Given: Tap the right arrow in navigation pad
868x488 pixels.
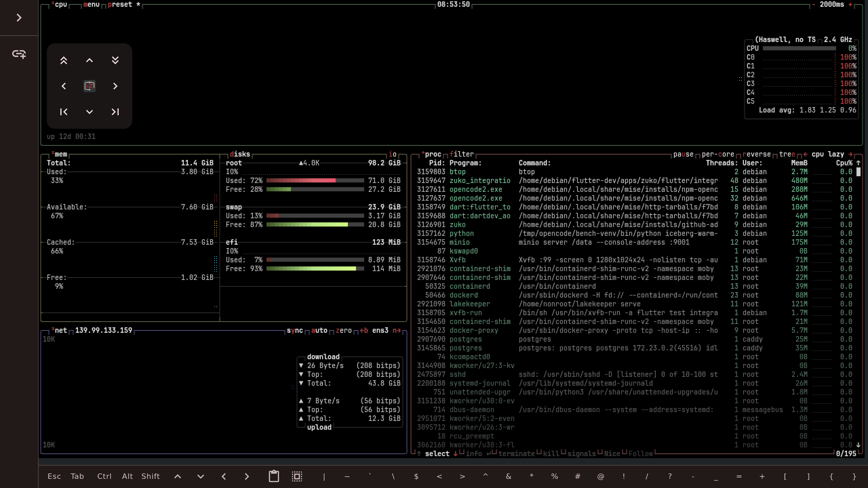Looking at the screenshot, I should 115,86.
